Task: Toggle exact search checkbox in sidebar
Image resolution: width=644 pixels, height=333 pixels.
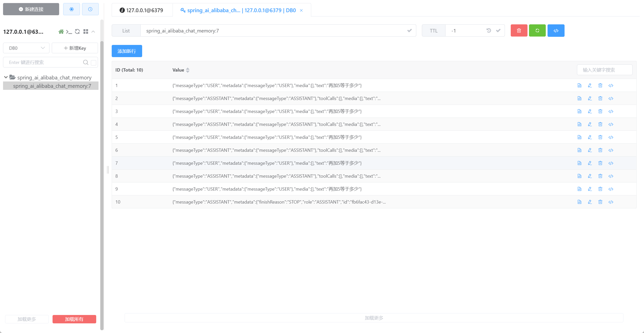Action: pyautogui.click(x=93, y=62)
